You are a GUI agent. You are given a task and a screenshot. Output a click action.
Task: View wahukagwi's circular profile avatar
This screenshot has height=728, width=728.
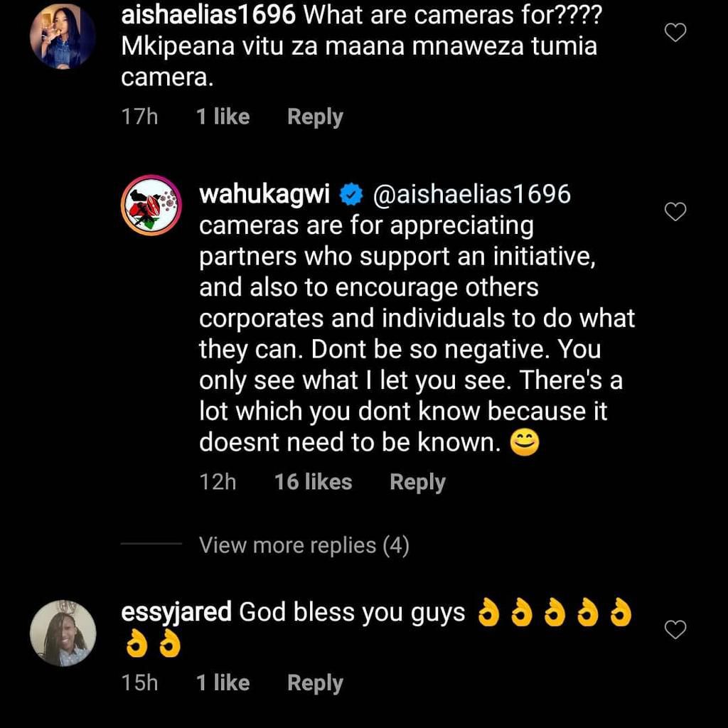pyautogui.click(x=151, y=205)
